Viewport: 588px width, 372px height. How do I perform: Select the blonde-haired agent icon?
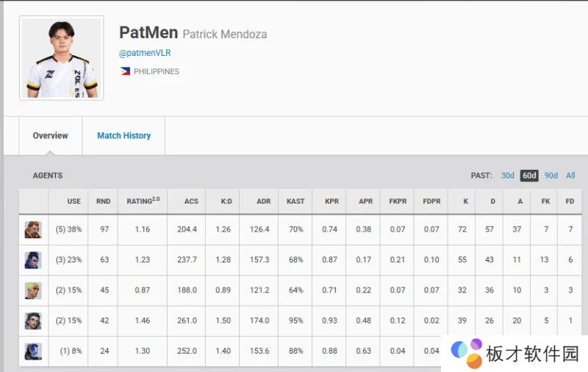pyautogui.click(x=33, y=290)
